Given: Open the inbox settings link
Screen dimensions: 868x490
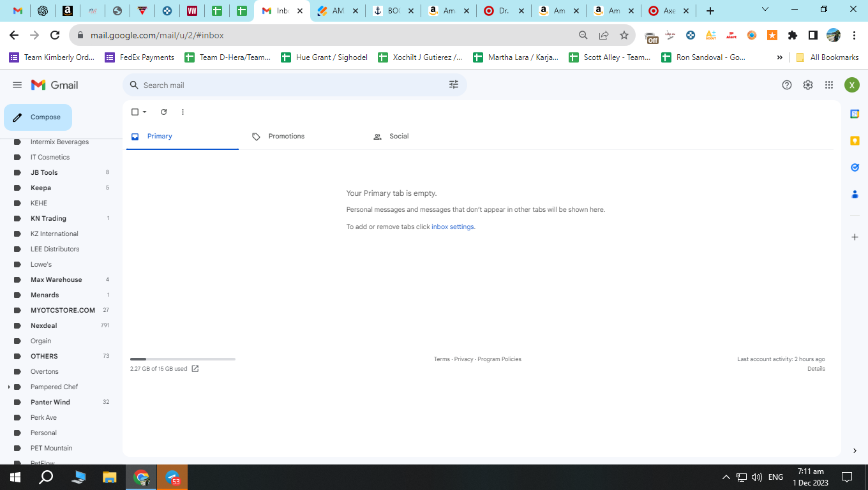Looking at the screenshot, I should pos(453,226).
